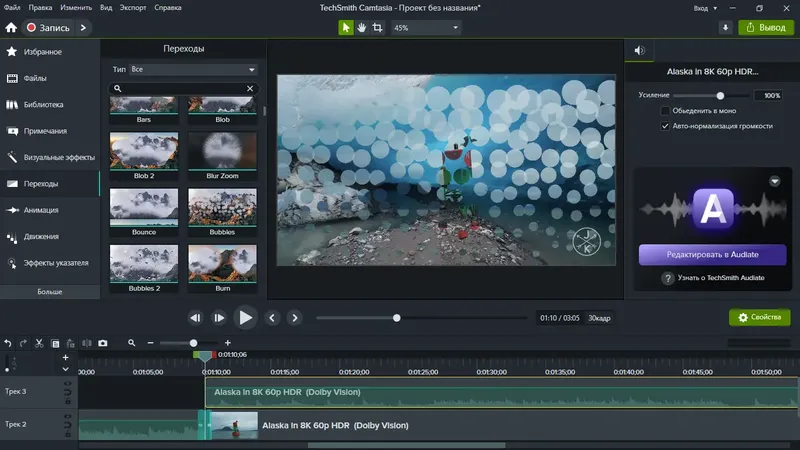Open the audio properties speaker tab

tap(639, 50)
